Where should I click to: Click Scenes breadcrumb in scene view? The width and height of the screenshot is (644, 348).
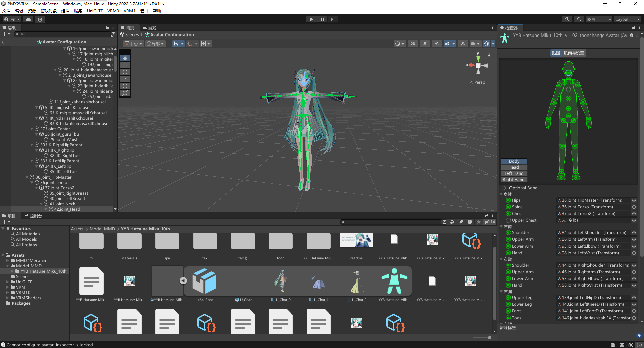click(129, 35)
